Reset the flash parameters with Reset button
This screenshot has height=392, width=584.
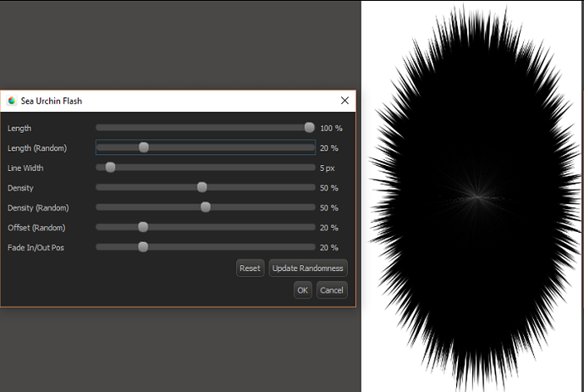click(250, 268)
